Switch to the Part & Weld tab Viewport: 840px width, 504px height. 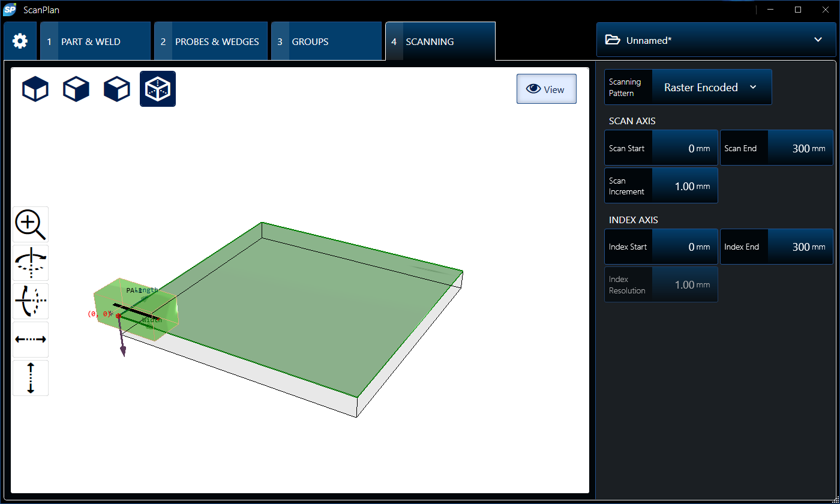[x=95, y=42]
